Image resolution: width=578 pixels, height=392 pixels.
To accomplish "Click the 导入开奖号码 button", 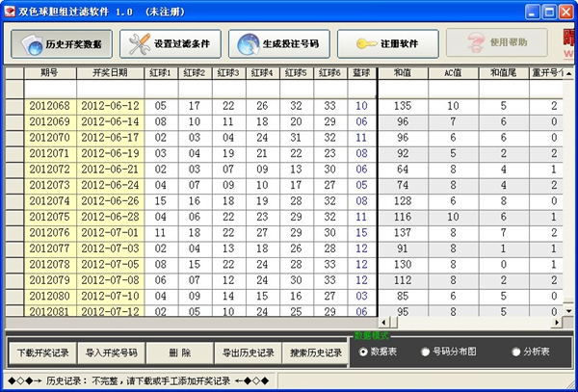I will click(112, 353).
